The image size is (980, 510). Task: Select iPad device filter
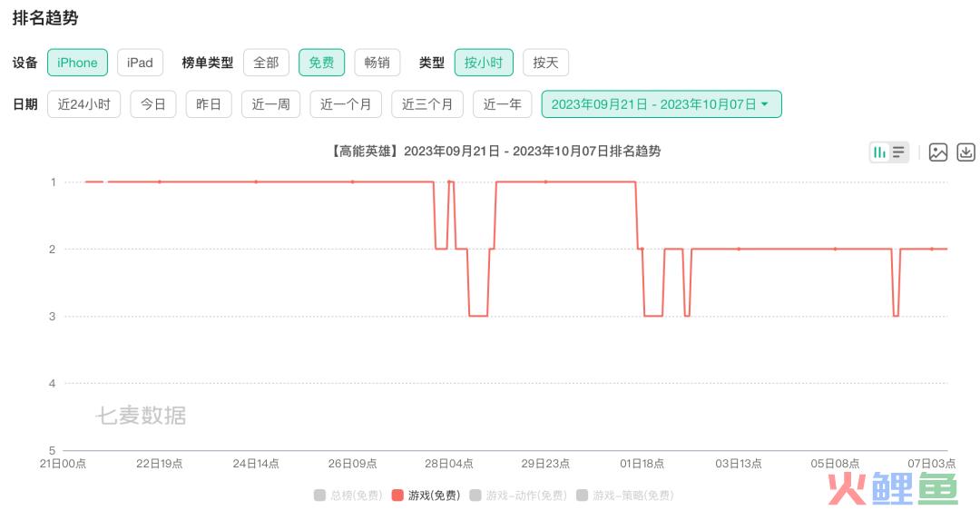click(140, 63)
